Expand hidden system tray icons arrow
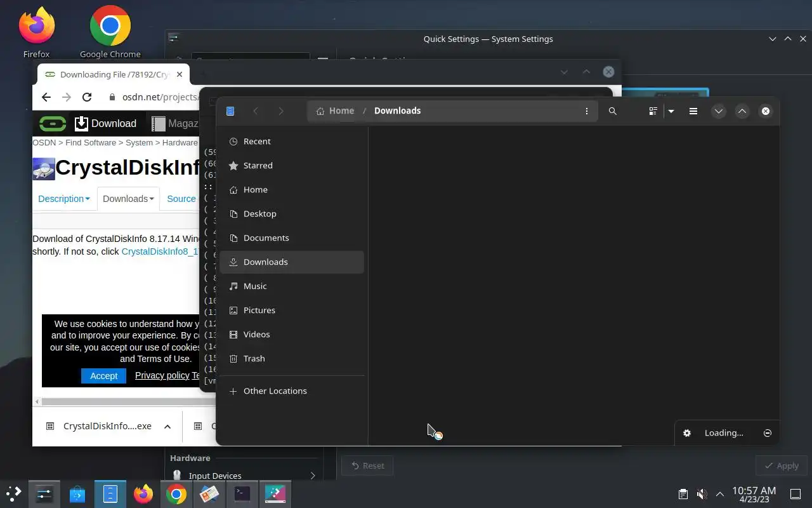 720,494
